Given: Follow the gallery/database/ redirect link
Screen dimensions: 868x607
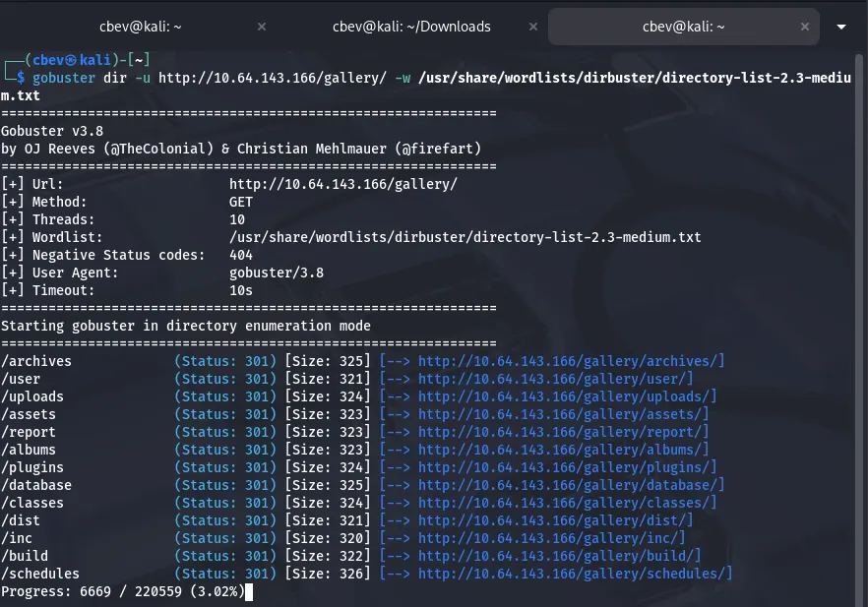Looking at the screenshot, I should (571, 485).
